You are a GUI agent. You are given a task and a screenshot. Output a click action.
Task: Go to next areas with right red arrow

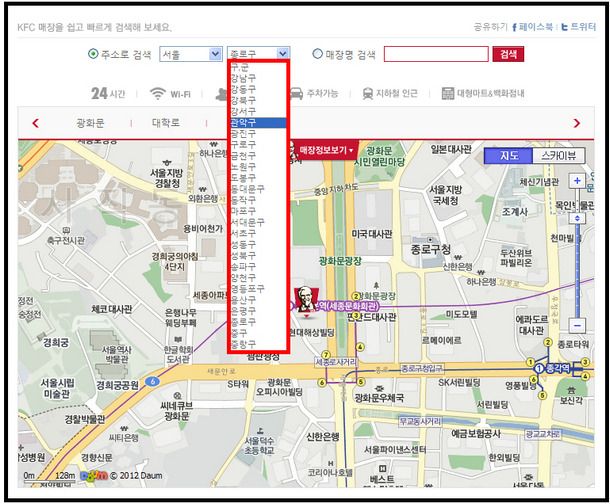[577, 123]
